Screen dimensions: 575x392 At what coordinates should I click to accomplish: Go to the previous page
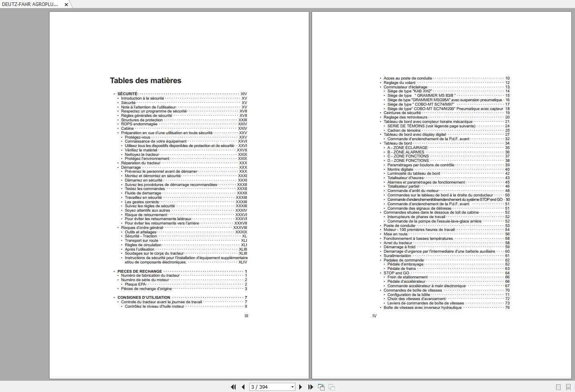click(x=243, y=387)
